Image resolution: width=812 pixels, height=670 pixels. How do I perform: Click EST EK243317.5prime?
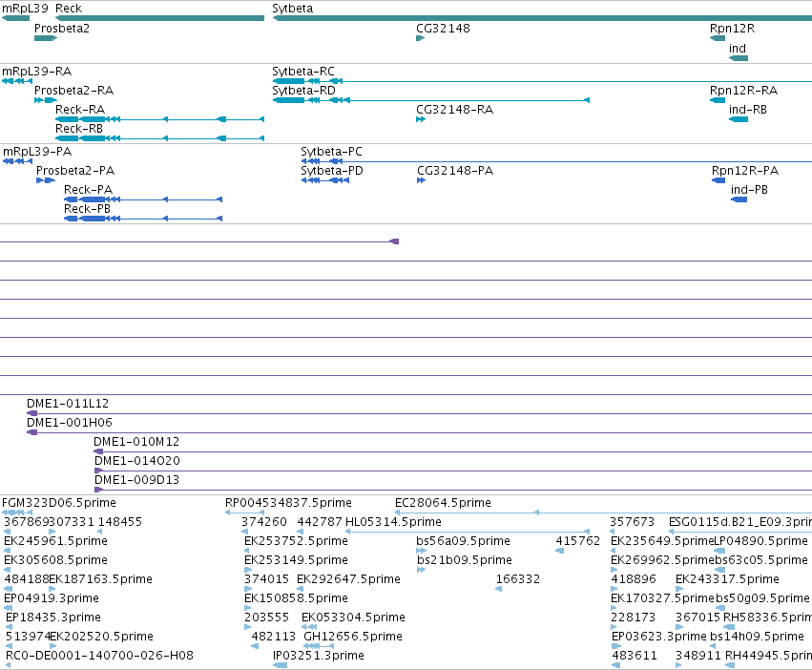pyautogui.click(x=727, y=579)
